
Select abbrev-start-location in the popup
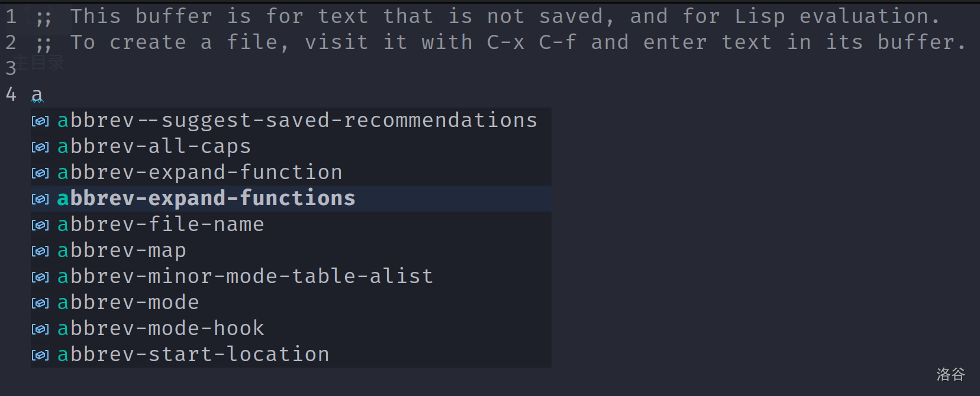click(x=193, y=355)
